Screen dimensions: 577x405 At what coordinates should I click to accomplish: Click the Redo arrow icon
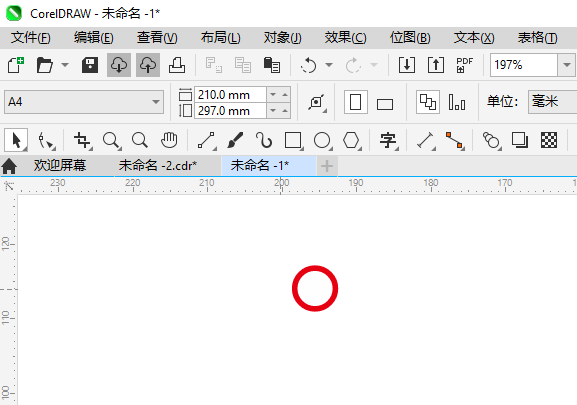click(353, 65)
